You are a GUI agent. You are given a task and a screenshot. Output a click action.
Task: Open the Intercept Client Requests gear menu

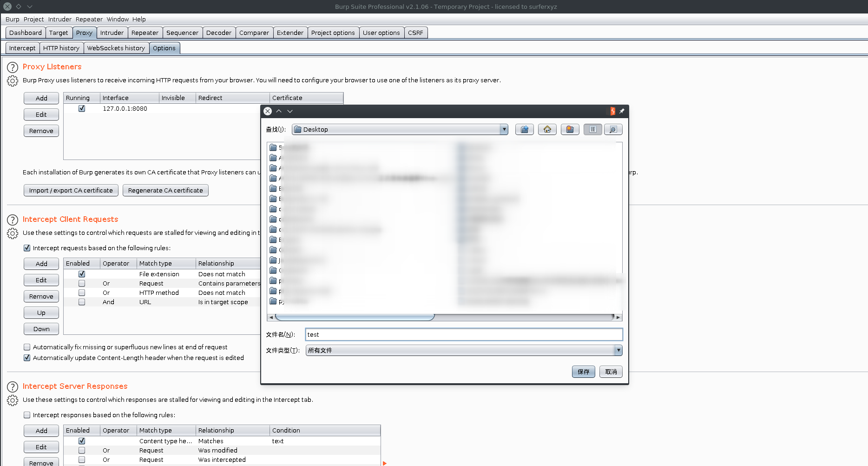[x=13, y=233]
